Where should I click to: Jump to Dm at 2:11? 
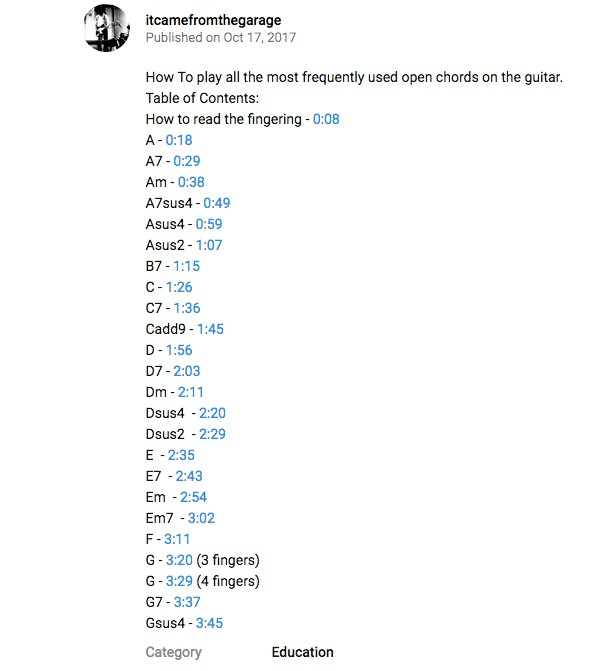(x=190, y=392)
